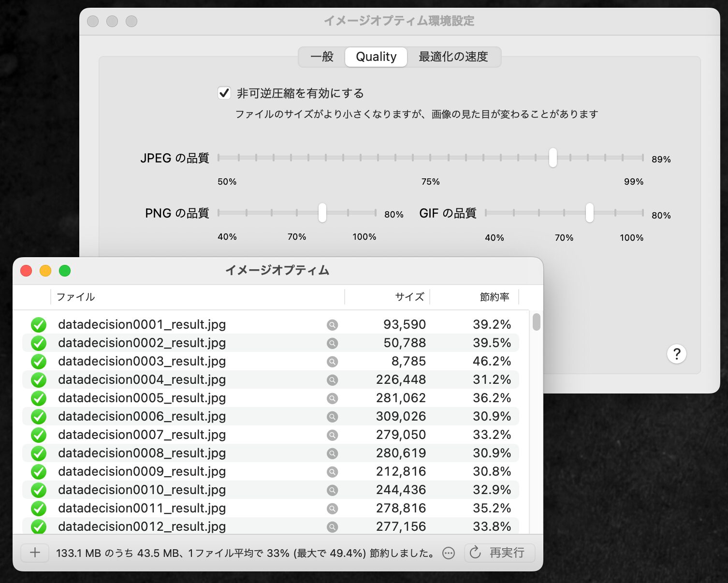Image resolution: width=728 pixels, height=583 pixels.
Task: Click the PNG の品質 slider handle
Action: click(322, 213)
